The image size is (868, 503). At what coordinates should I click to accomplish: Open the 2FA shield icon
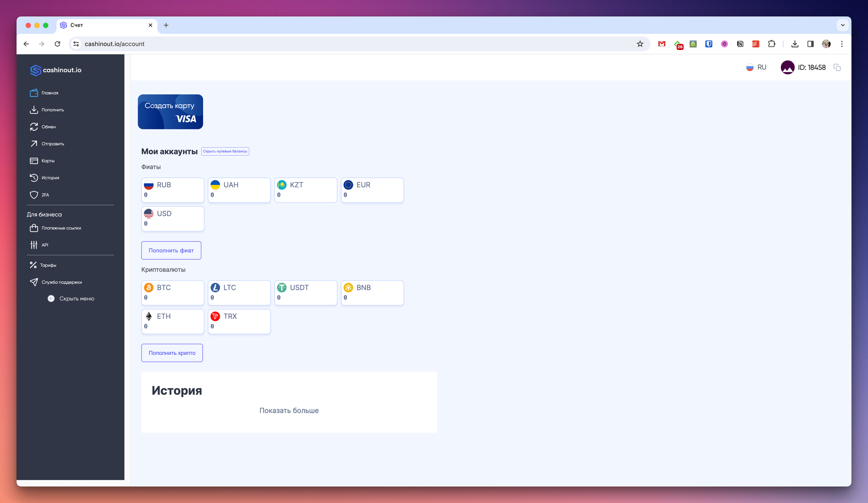coord(34,195)
